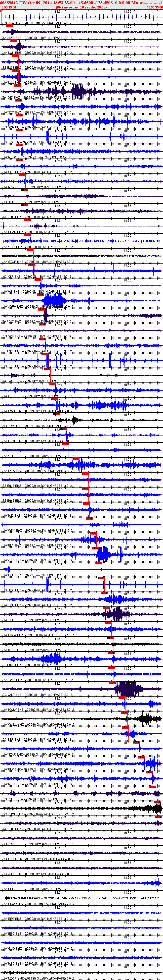Click the PB.B201 EHZ trace label
Viewport: 163px width, 980px height.
pos(37,68)
